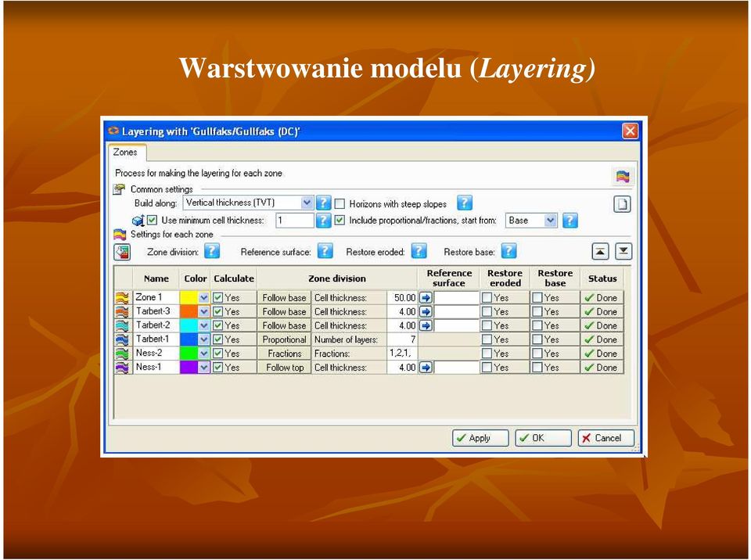
Task: Click Fractions button for Ness-2
Action: click(x=284, y=354)
